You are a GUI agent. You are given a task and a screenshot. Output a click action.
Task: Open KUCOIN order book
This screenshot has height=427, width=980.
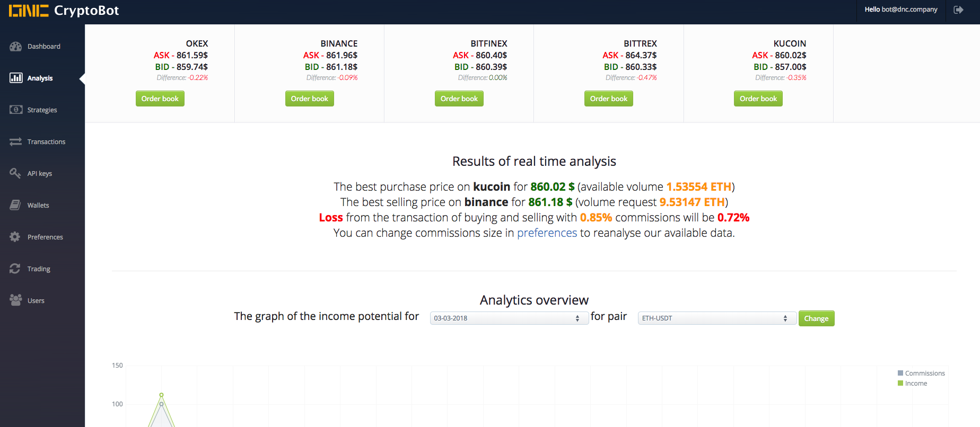click(x=758, y=99)
